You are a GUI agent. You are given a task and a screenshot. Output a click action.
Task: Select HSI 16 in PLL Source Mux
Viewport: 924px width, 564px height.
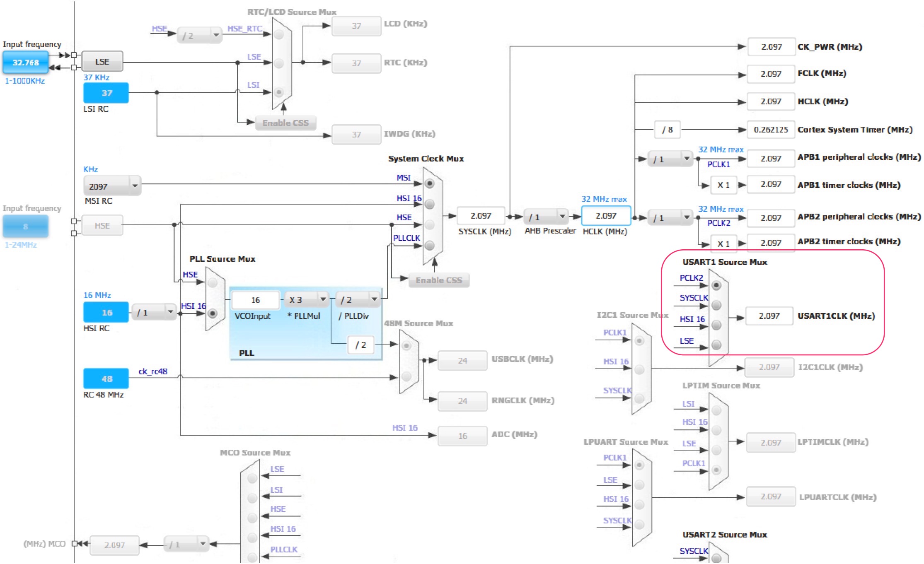coord(213,313)
